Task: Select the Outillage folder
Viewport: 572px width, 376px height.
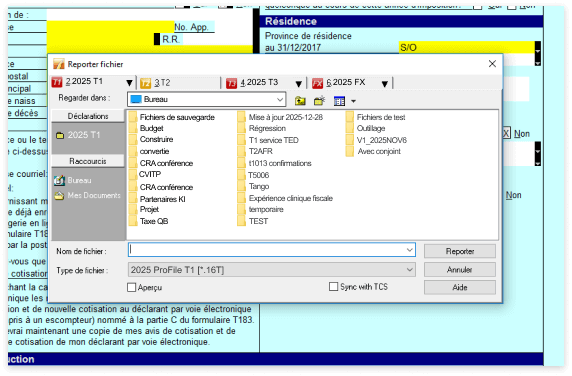Action: pyautogui.click(x=366, y=128)
